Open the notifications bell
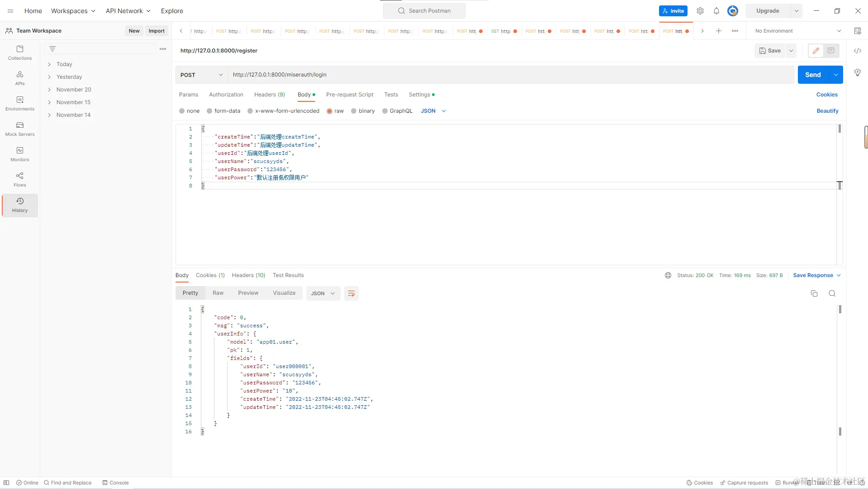Image resolution: width=868 pixels, height=489 pixels. (x=716, y=11)
